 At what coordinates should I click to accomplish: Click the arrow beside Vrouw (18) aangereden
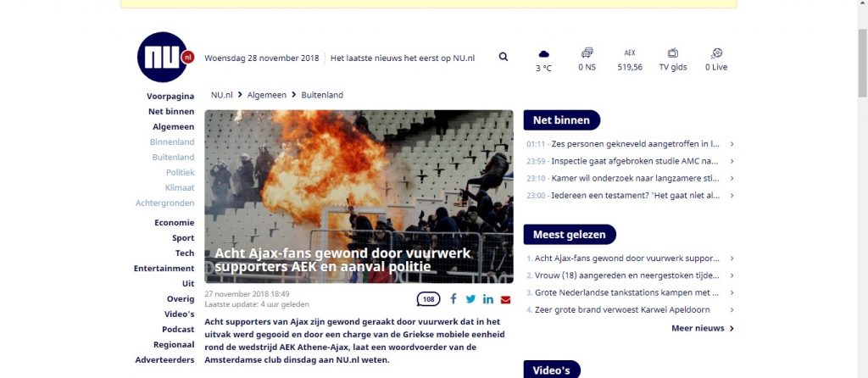732,275
